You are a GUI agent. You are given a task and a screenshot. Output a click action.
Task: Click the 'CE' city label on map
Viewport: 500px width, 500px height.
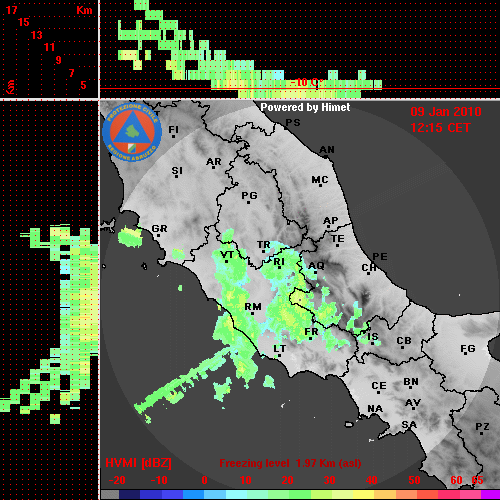(379, 386)
